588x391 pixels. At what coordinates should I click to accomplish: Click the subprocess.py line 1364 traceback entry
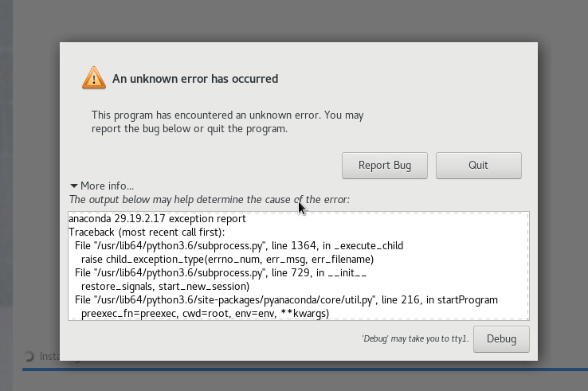(x=239, y=245)
